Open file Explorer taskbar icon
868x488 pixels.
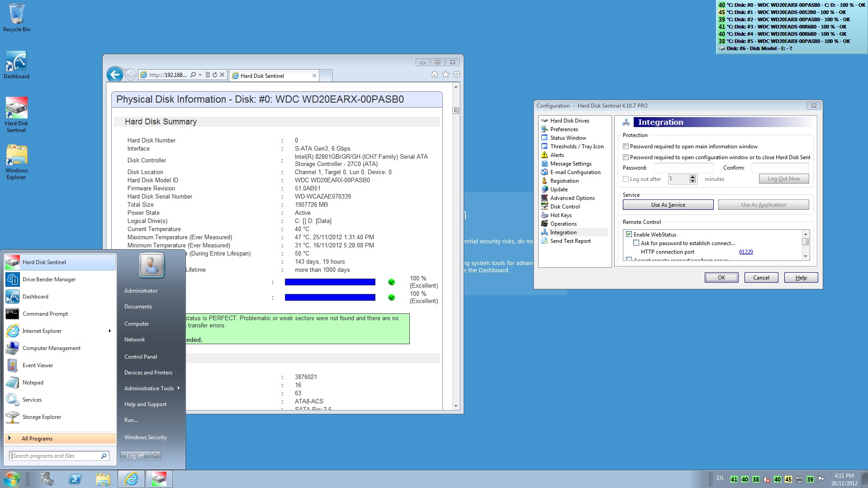tap(103, 479)
